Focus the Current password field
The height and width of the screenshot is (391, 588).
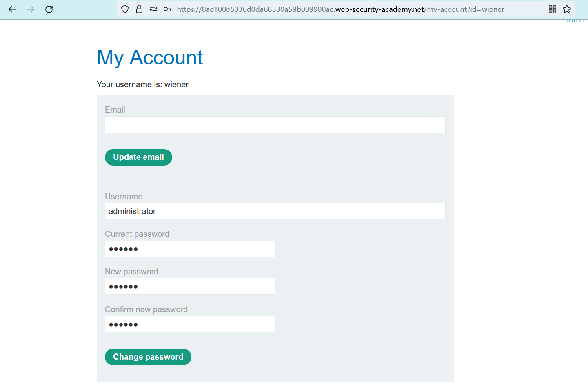[190, 249]
